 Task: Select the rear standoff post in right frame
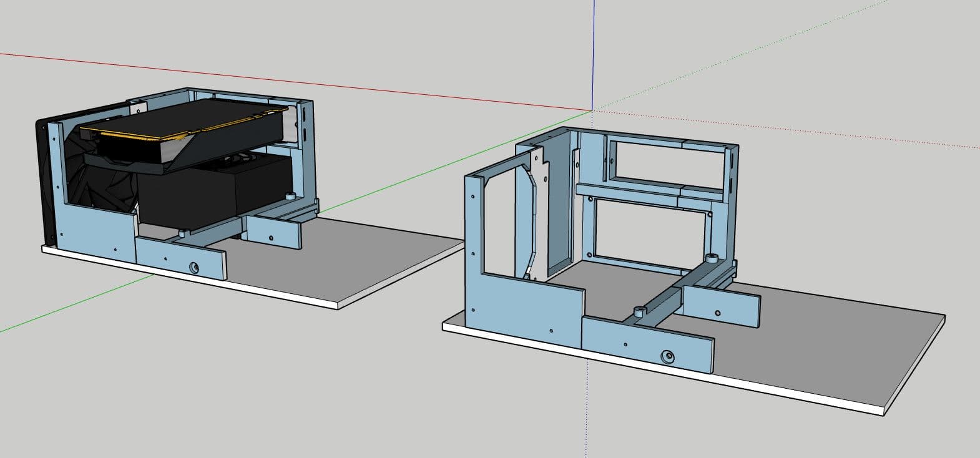tap(712, 258)
